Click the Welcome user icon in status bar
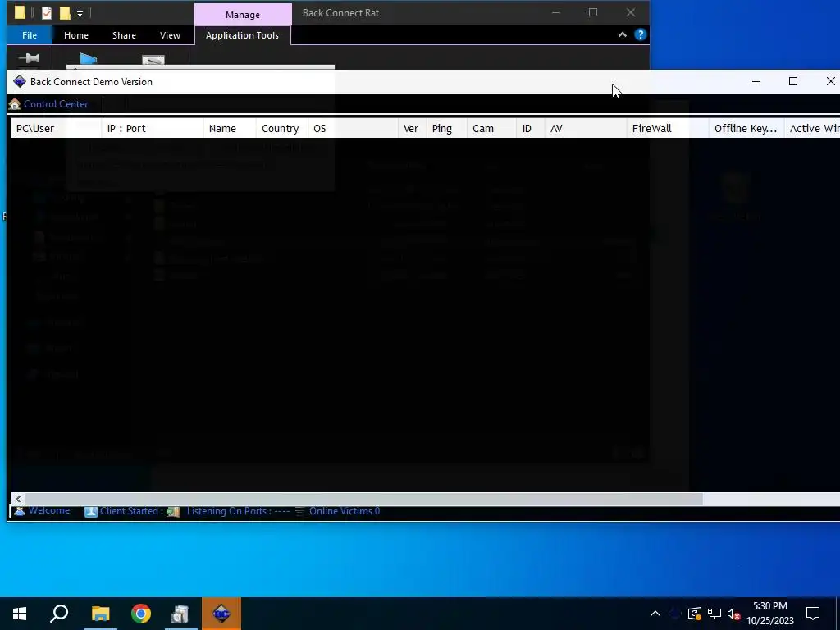 pyautogui.click(x=20, y=511)
